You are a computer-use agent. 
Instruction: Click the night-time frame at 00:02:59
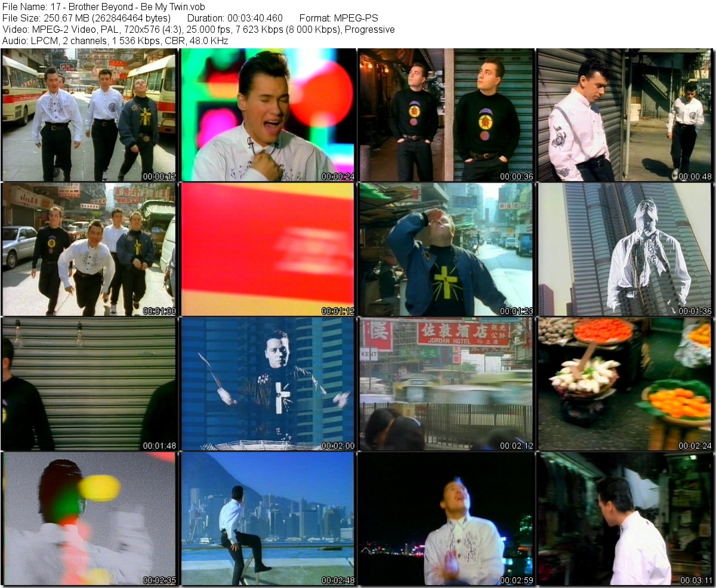pyautogui.click(x=446, y=519)
